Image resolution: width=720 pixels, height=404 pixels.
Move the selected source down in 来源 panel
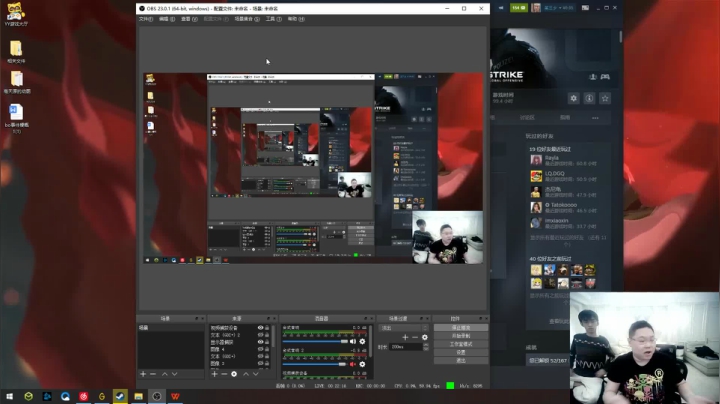(x=256, y=374)
